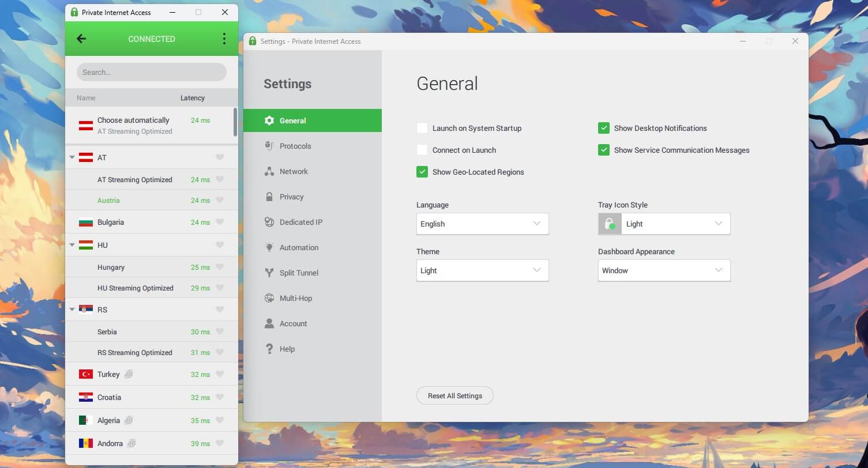Collapse the AT region group triangle
The width and height of the screenshot is (868, 468).
[72, 157]
